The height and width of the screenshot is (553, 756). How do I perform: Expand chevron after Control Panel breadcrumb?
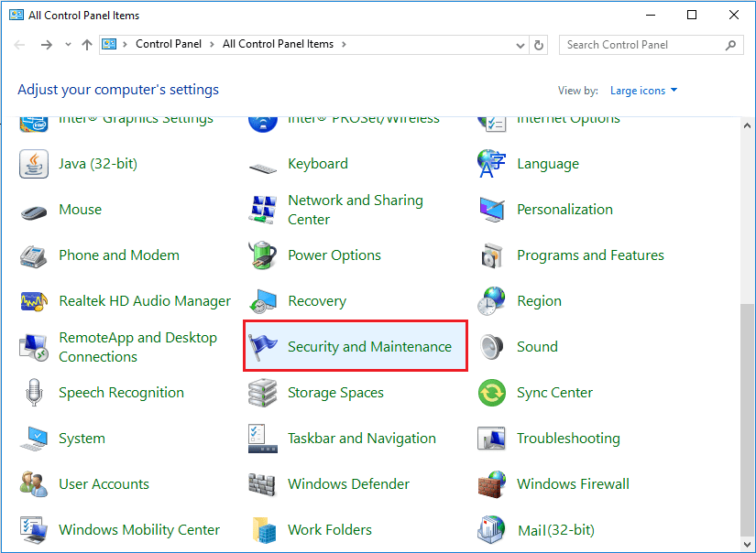(212, 44)
